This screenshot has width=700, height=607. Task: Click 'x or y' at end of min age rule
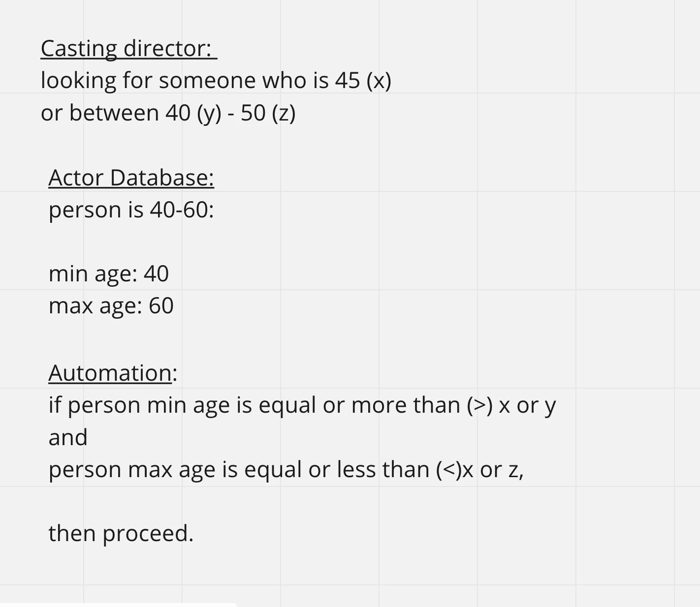527,406
